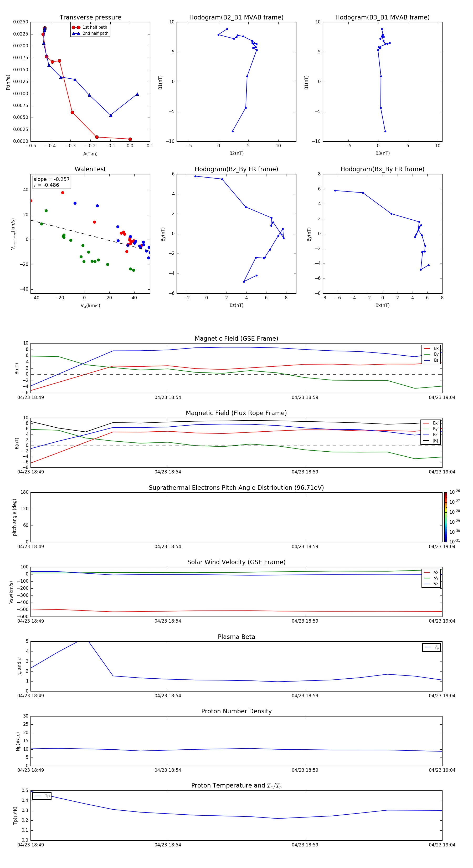
Task: Click 'Tp' legend in Proton Temperature plot
Action: click(x=42, y=796)
